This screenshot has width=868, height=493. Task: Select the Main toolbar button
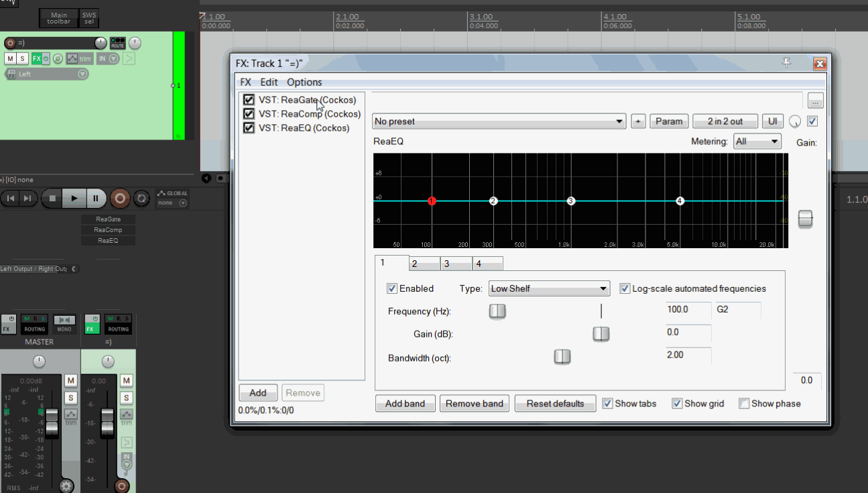(58, 18)
